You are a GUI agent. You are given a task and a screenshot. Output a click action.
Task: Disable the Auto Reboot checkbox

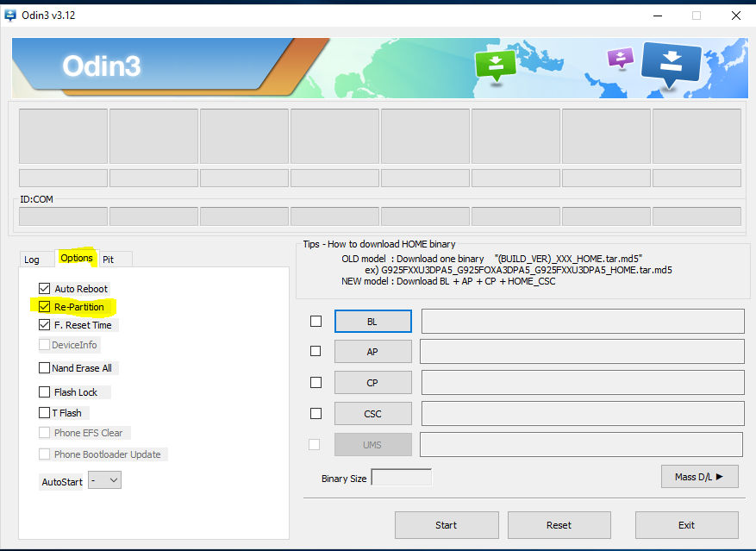(45, 289)
